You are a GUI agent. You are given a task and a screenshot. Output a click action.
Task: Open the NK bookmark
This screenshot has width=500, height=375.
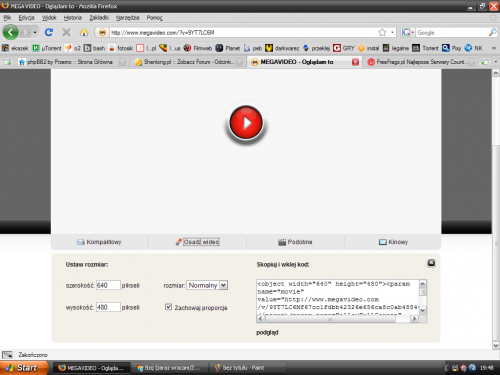pos(473,48)
